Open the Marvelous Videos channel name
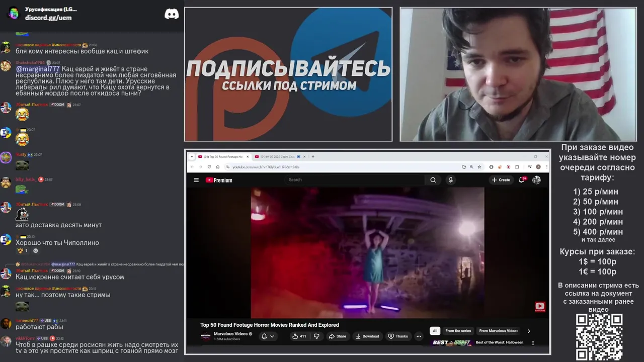 tap(230, 334)
